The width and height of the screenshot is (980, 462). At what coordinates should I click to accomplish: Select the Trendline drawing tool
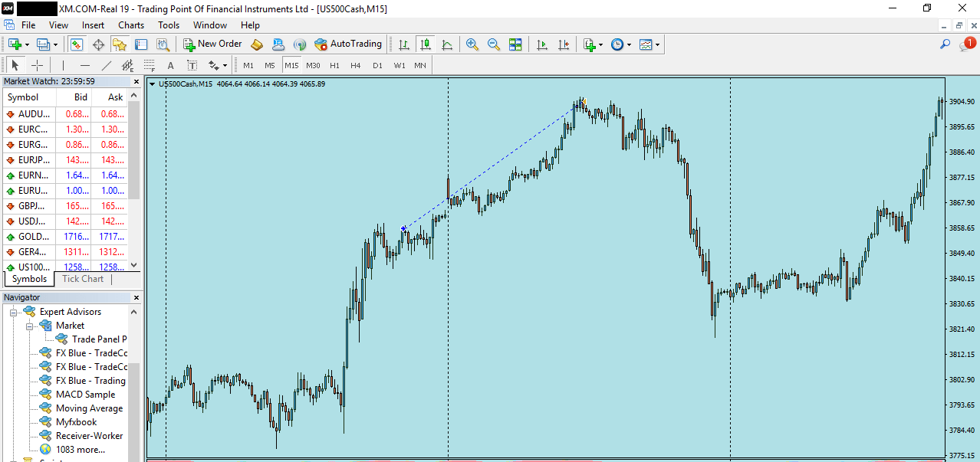pos(107,65)
